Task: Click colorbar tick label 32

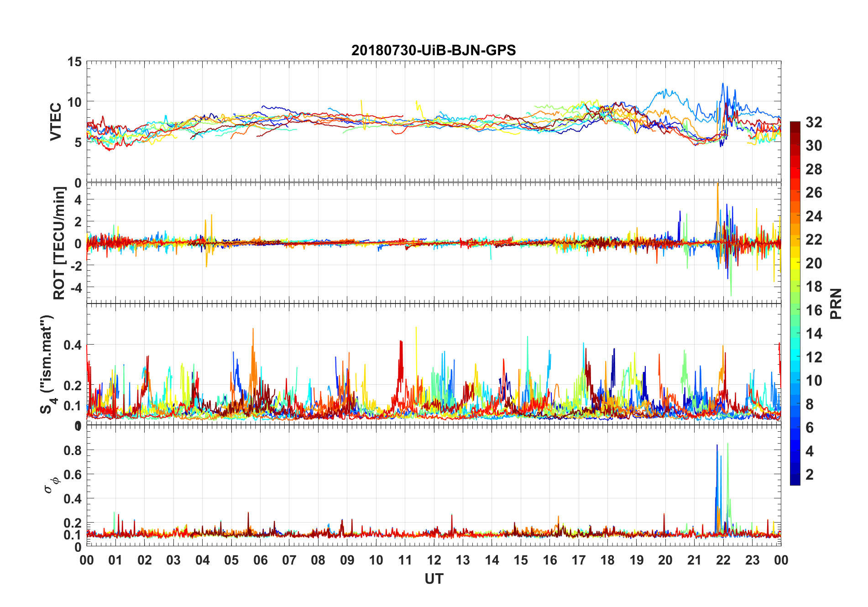Action: pos(814,122)
